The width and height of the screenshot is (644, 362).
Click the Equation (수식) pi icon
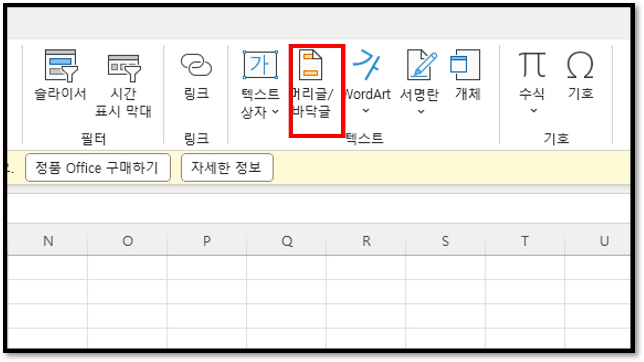532,65
